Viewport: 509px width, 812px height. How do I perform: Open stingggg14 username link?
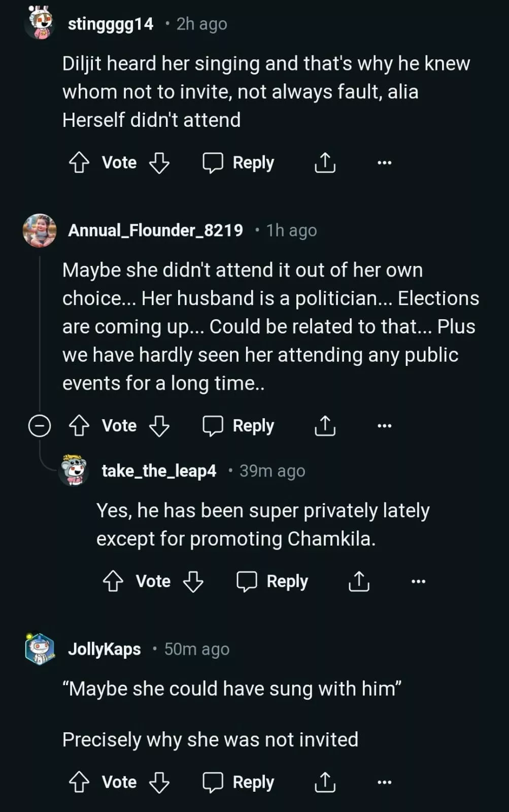click(111, 24)
